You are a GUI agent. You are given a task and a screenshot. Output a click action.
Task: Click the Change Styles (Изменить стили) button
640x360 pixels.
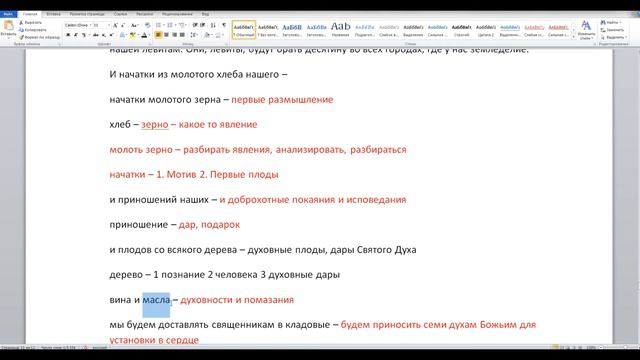coord(586,30)
